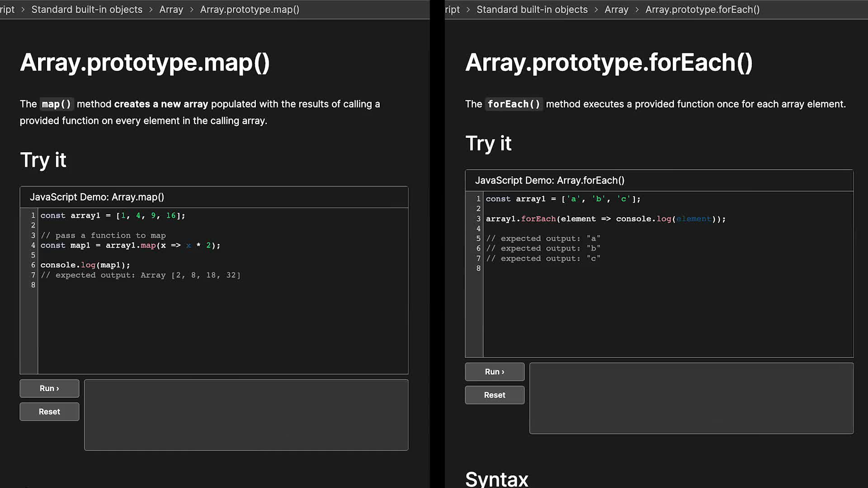Reset the Array.map() demo code
Viewport: 868px width, 488px height.
49,411
